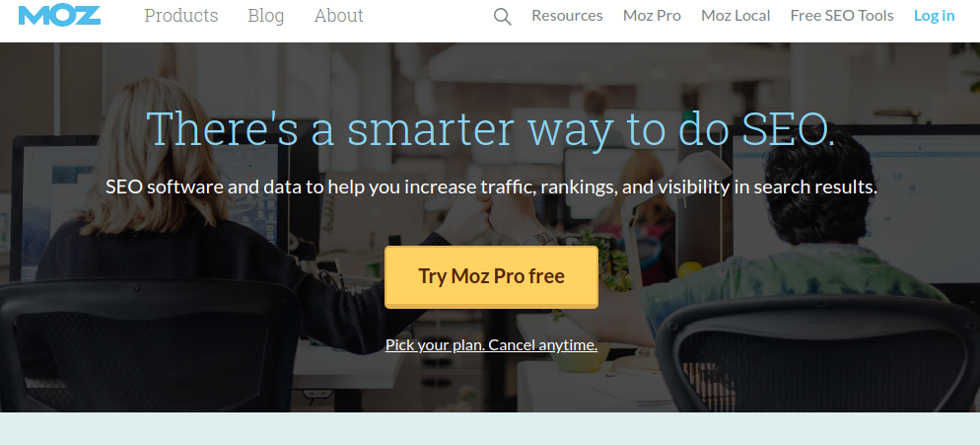Viewport: 980px width, 445px height.
Task: Open the Resources link
Action: tap(567, 16)
